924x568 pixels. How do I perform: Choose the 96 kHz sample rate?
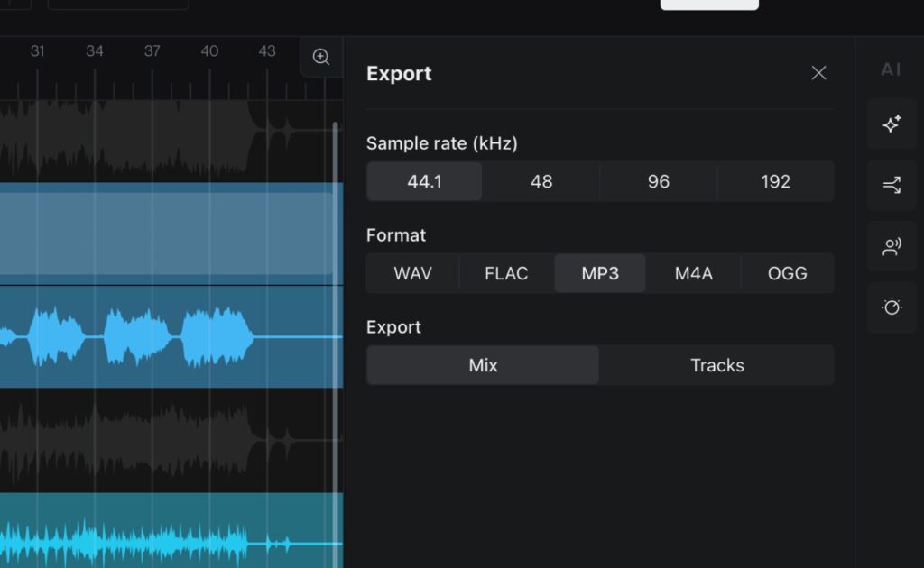(658, 181)
